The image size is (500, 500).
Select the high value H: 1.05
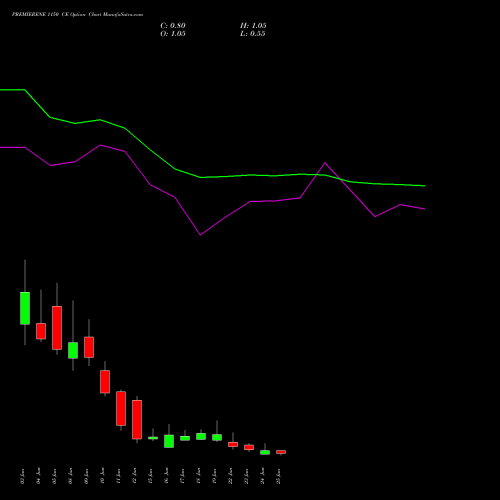[x=253, y=26]
